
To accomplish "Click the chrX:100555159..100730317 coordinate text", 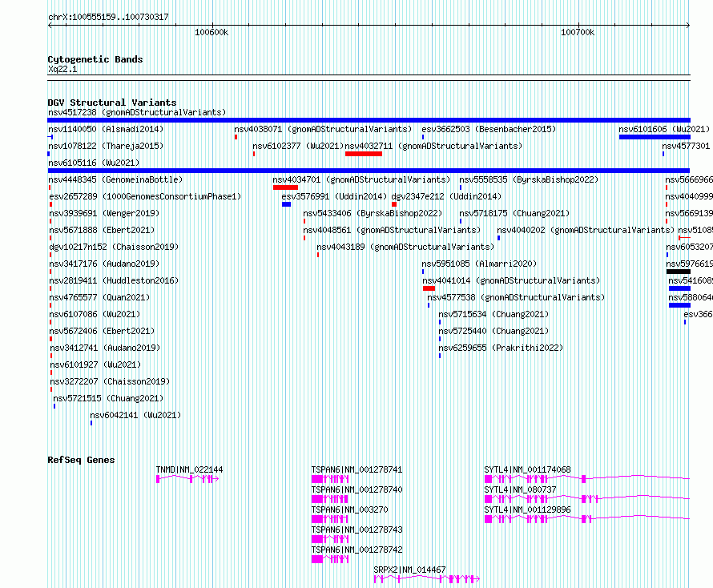I will click(108, 18).
